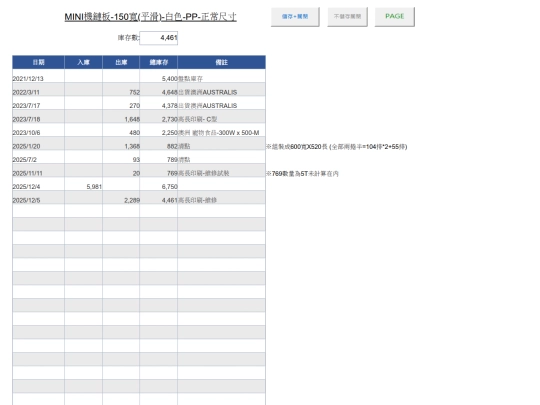Screen dimensions: 540x405
Task: Click the grey 不儲存關閉 button
Action: [x=347, y=17]
